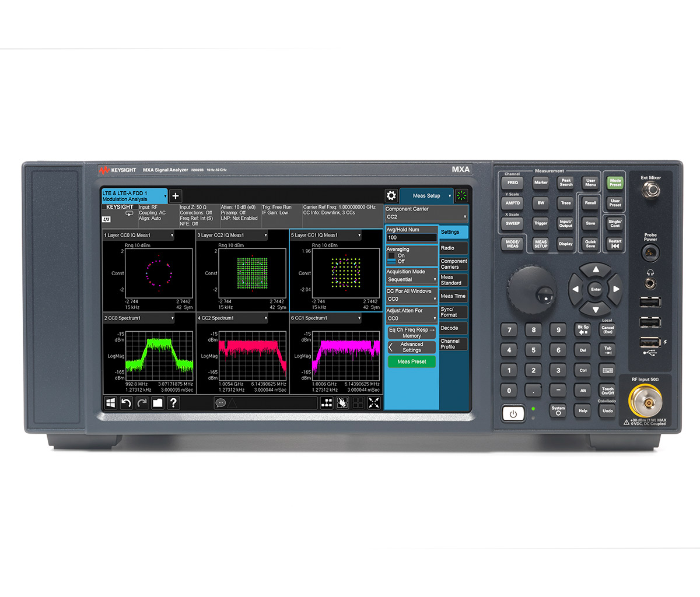Click the Avg/Hold Num field showing 100
This screenshot has height=597, width=700.
click(x=412, y=237)
